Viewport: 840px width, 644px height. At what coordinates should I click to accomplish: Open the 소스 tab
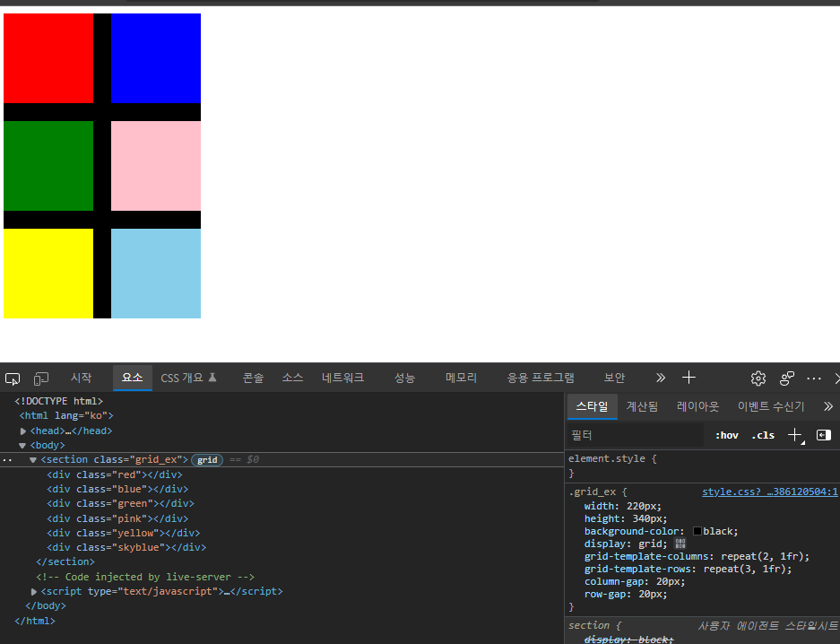292,378
